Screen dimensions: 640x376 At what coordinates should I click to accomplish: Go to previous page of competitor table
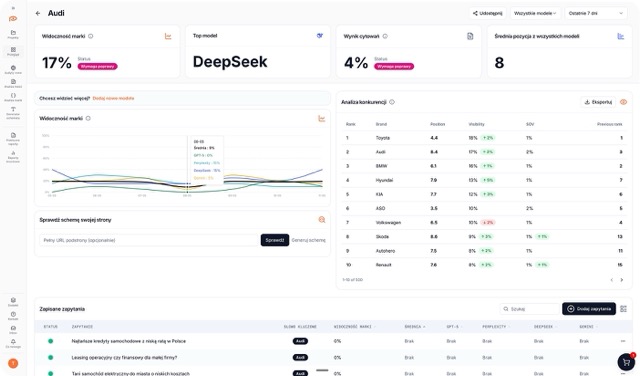click(611, 280)
